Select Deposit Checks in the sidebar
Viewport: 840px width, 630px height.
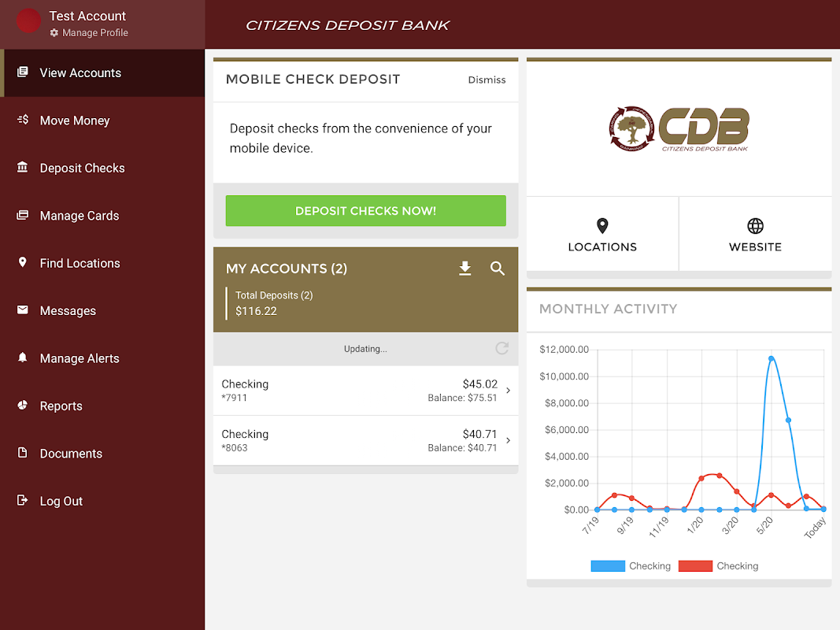pos(102,169)
